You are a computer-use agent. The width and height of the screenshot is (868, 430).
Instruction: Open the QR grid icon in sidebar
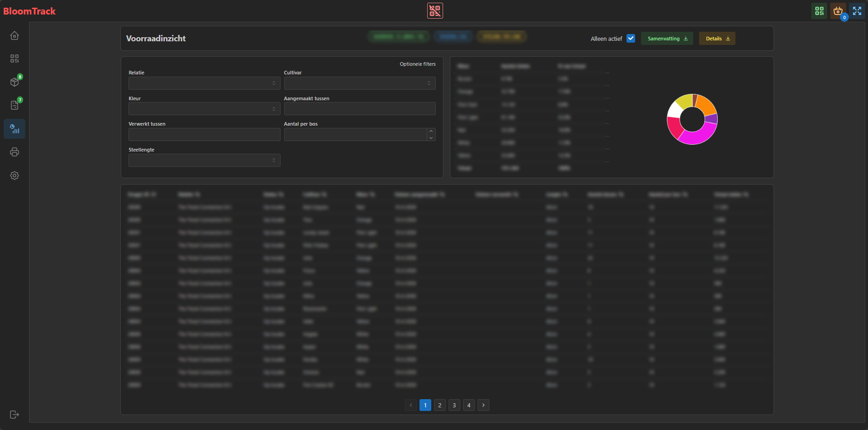15,59
